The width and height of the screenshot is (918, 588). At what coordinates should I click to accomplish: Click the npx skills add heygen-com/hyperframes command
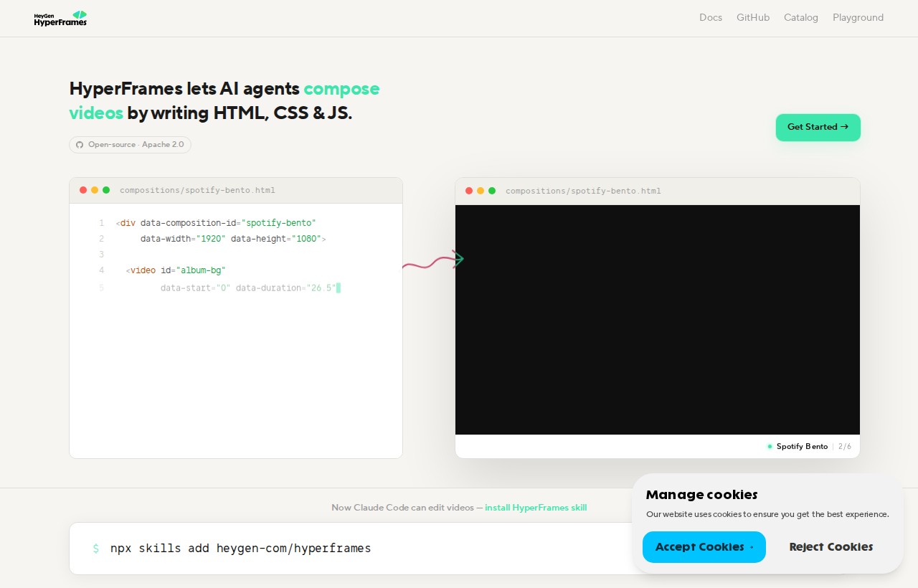click(241, 549)
